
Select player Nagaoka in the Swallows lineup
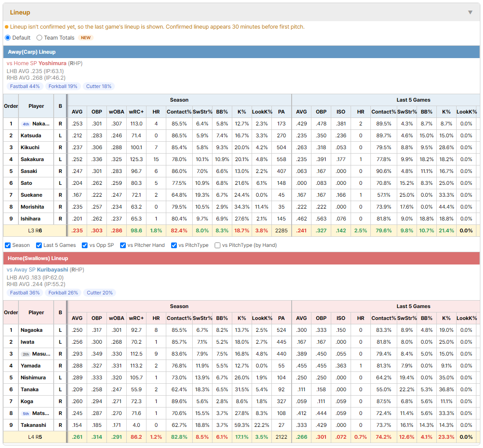(x=31, y=330)
